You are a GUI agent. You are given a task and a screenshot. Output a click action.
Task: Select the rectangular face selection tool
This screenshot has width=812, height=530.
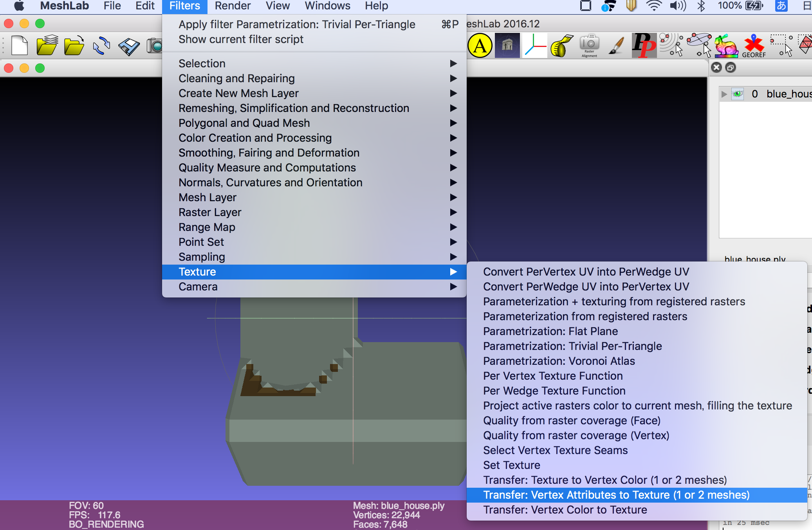coord(805,45)
